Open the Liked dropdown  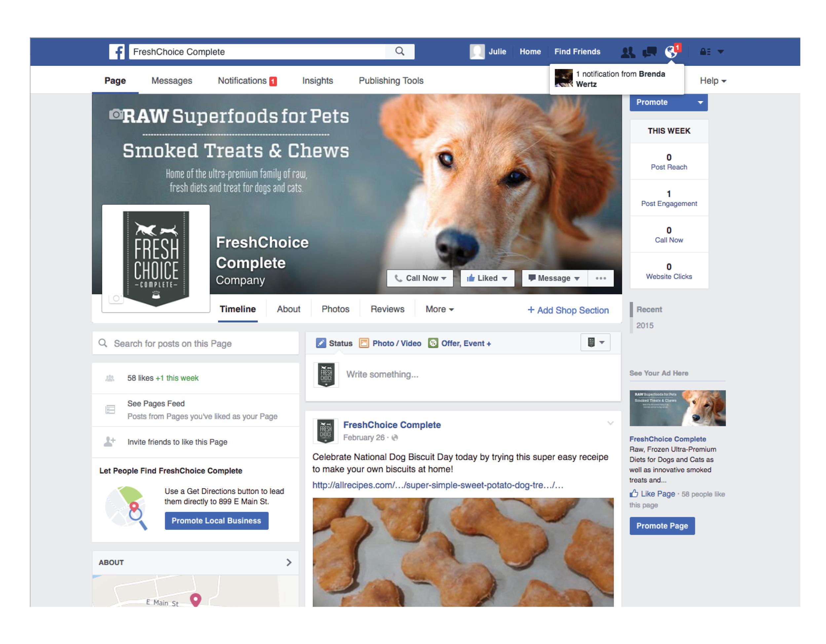point(487,278)
